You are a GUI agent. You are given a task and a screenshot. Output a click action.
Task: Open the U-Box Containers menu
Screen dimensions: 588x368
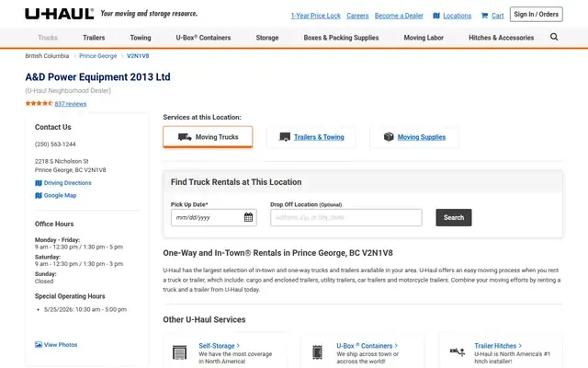(203, 38)
